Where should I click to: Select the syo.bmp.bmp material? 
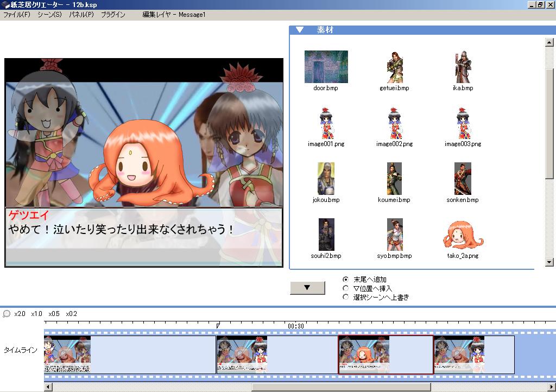tap(395, 235)
